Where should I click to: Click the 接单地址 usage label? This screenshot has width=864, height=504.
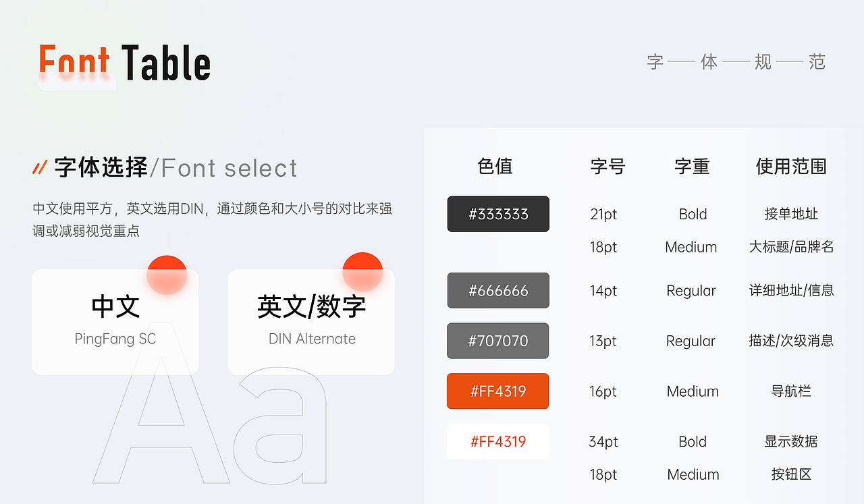(791, 214)
